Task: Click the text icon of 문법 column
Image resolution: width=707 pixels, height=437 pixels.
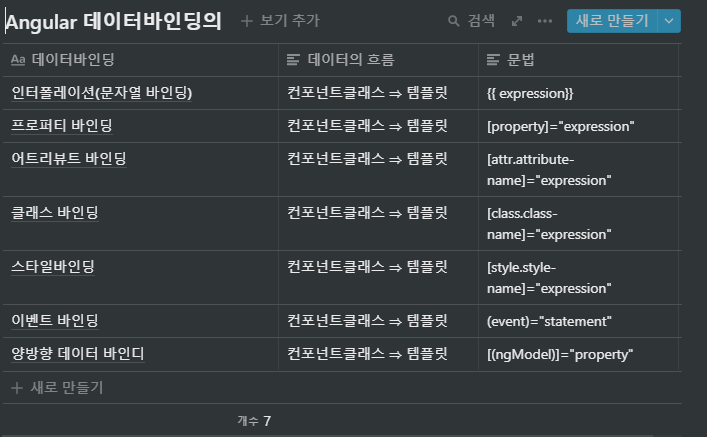Action: click(493, 60)
